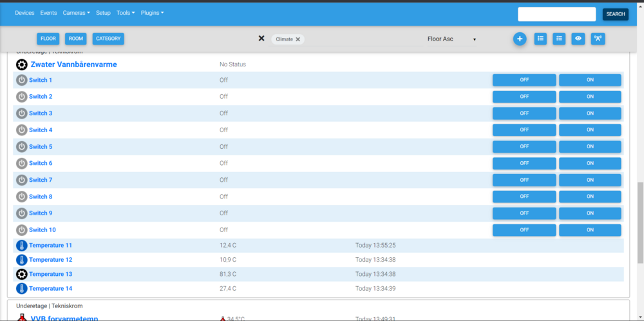This screenshot has width=644, height=321.
Task: Toggle the eye visibility button in toolbar
Action: [578, 39]
